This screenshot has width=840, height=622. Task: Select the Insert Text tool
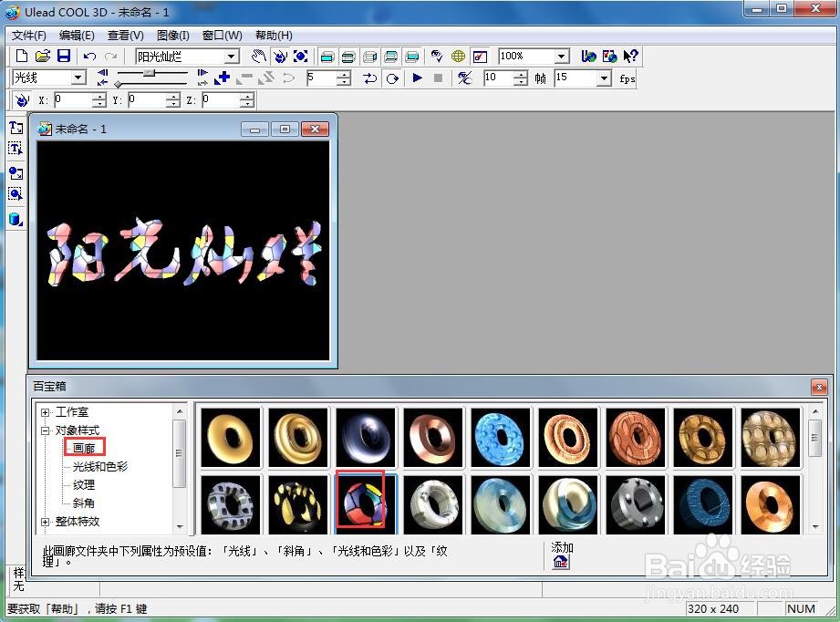pos(16,128)
